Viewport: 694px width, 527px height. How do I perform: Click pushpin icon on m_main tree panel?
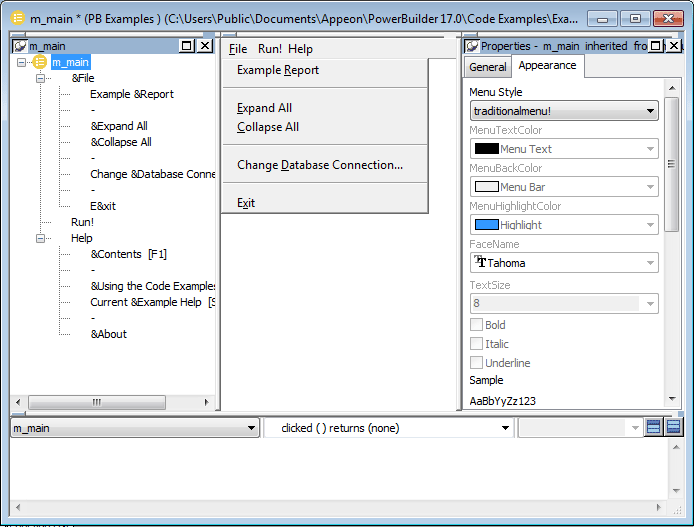(19, 46)
